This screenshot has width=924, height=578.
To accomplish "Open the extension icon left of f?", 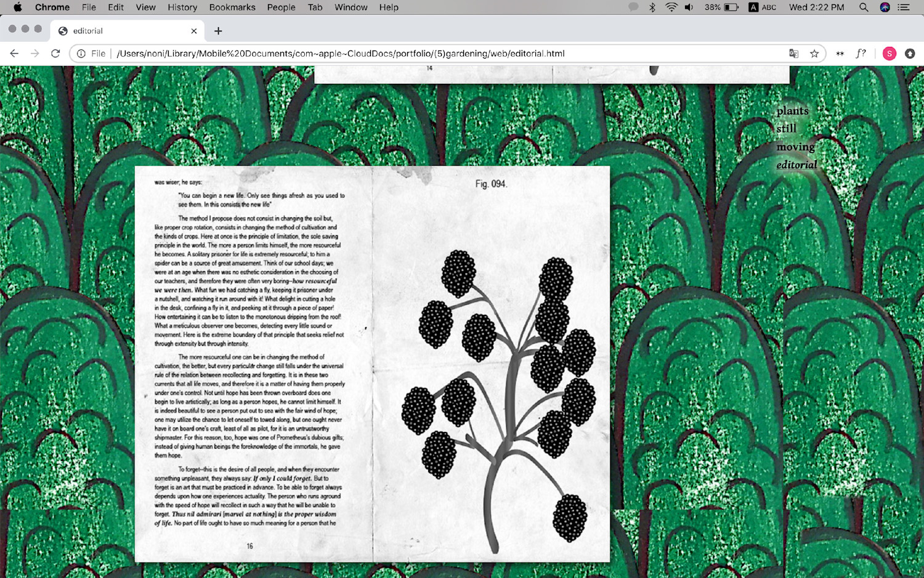I will tap(840, 54).
